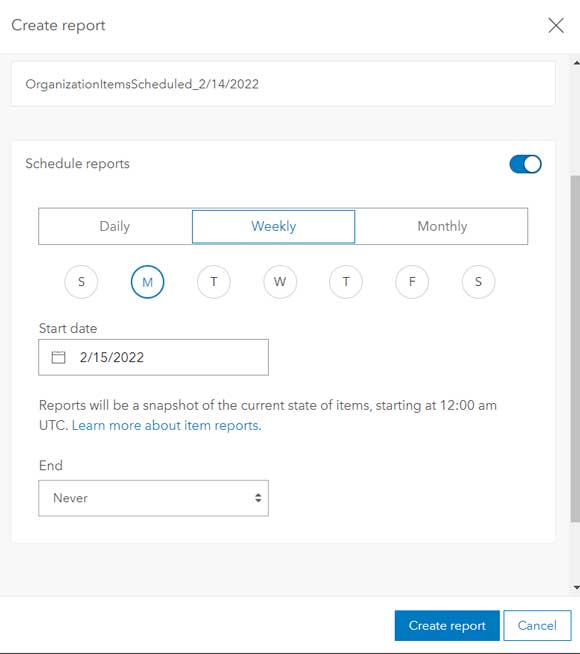The width and height of the screenshot is (580, 654).
Task: Open the calendar icon in Start date
Action: point(58,357)
